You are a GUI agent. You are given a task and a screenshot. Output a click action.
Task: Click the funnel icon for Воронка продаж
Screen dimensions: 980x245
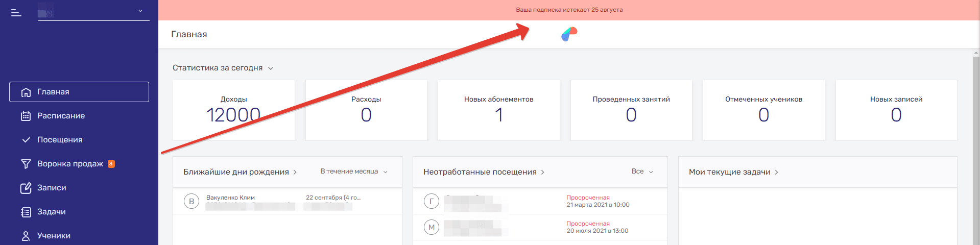point(26,164)
